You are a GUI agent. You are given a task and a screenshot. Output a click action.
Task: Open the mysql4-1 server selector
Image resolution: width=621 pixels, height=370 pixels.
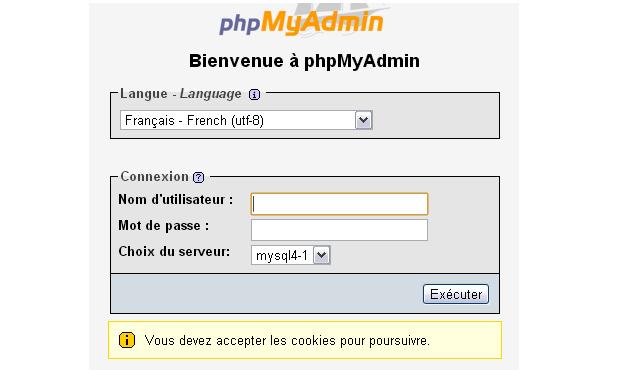[x=290, y=256]
